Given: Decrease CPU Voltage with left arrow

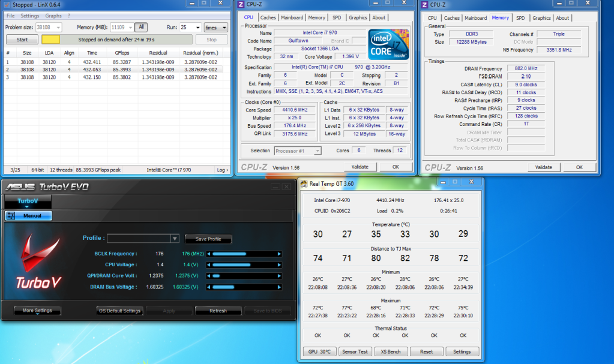Looking at the screenshot, I should (209, 265).
